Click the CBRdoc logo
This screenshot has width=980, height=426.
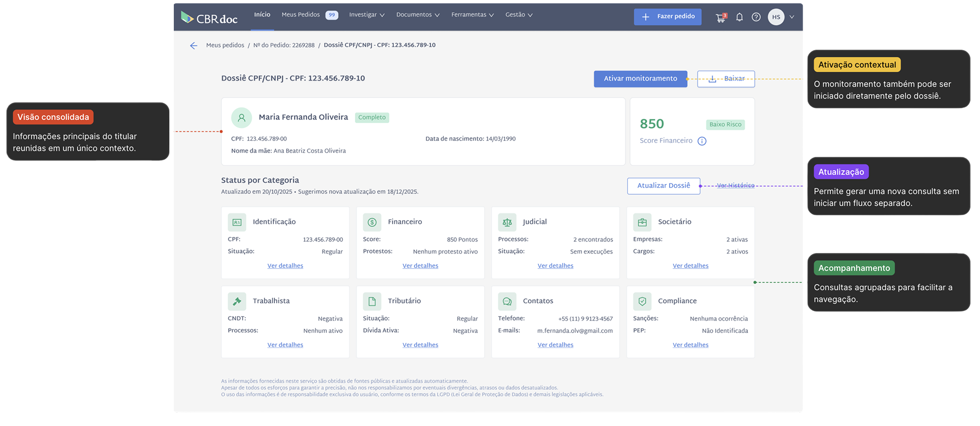pyautogui.click(x=209, y=18)
